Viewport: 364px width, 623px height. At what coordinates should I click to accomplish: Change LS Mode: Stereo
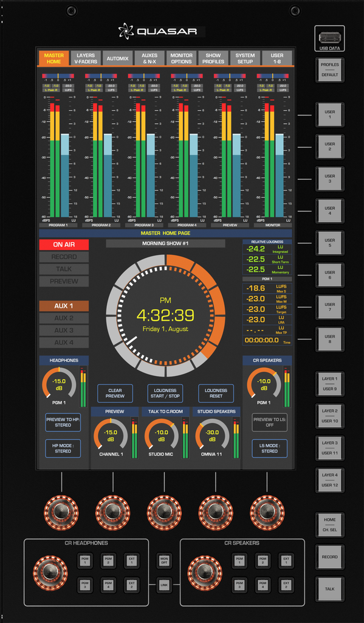(270, 448)
